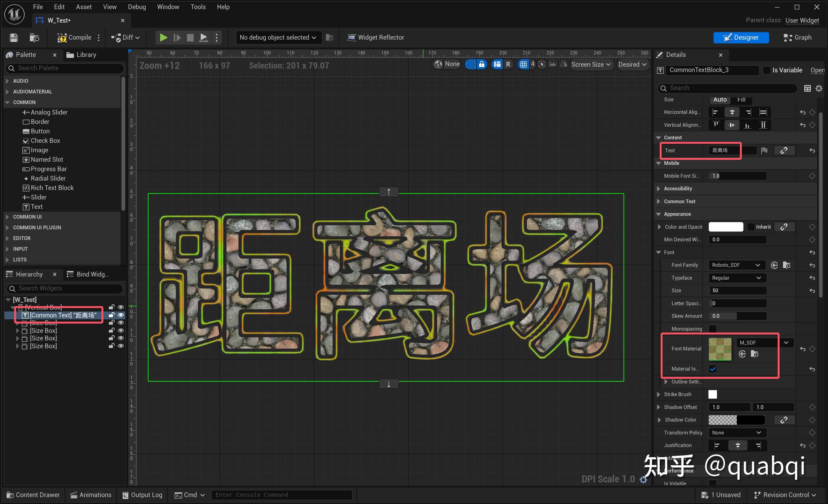Uncheck the Material Is checkbox
Viewport: 828px width, 504px height.
coord(713,369)
